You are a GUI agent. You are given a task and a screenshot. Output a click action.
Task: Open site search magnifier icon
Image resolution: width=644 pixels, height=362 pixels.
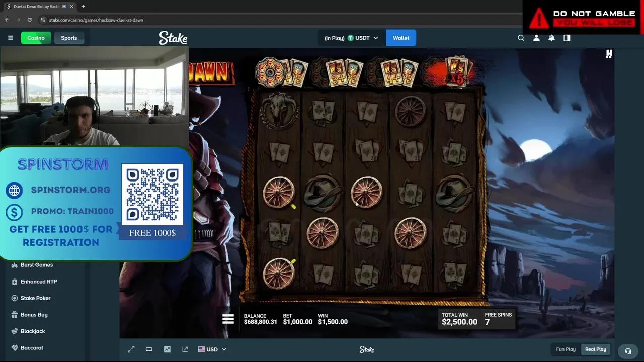(521, 38)
